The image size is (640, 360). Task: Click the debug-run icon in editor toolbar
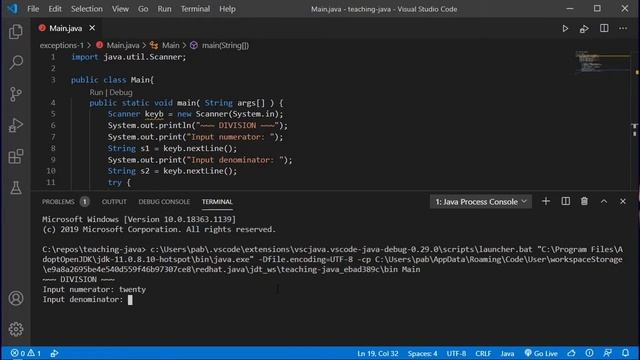(x=584, y=29)
